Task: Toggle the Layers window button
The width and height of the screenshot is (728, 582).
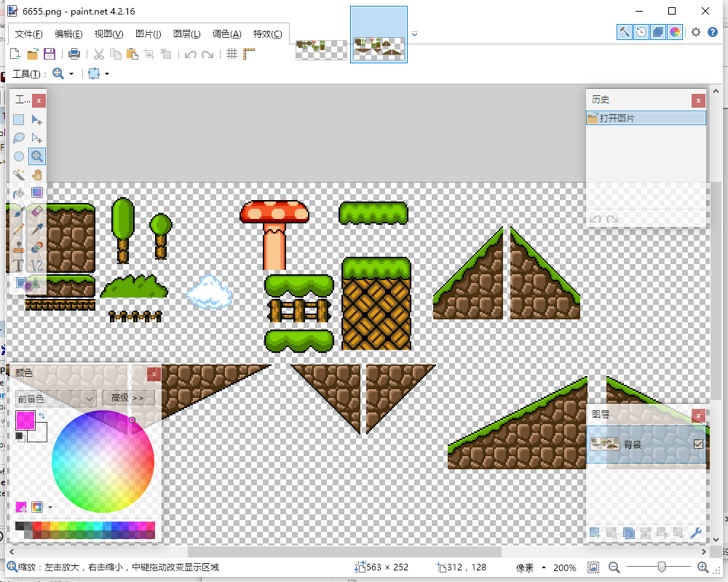Action: (658, 32)
